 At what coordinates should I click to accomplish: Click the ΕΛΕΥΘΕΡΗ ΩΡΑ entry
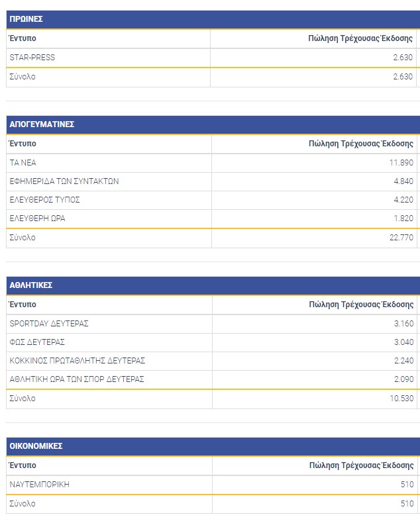[38, 218]
